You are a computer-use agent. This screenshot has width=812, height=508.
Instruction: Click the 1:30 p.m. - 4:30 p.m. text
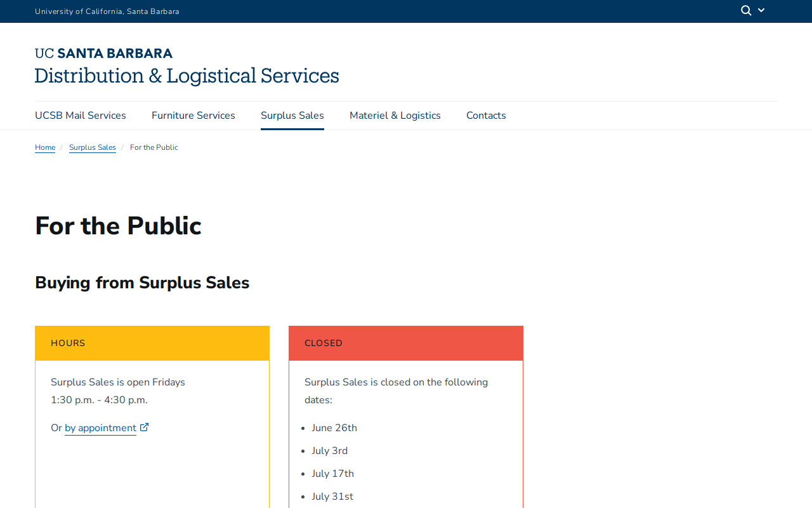pyautogui.click(x=99, y=400)
